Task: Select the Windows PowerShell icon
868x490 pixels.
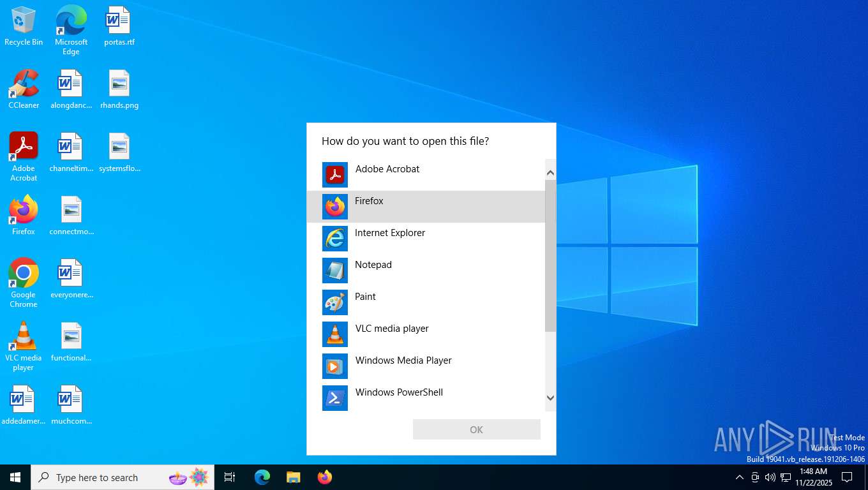Action: pyautogui.click(x=335, y=398)
